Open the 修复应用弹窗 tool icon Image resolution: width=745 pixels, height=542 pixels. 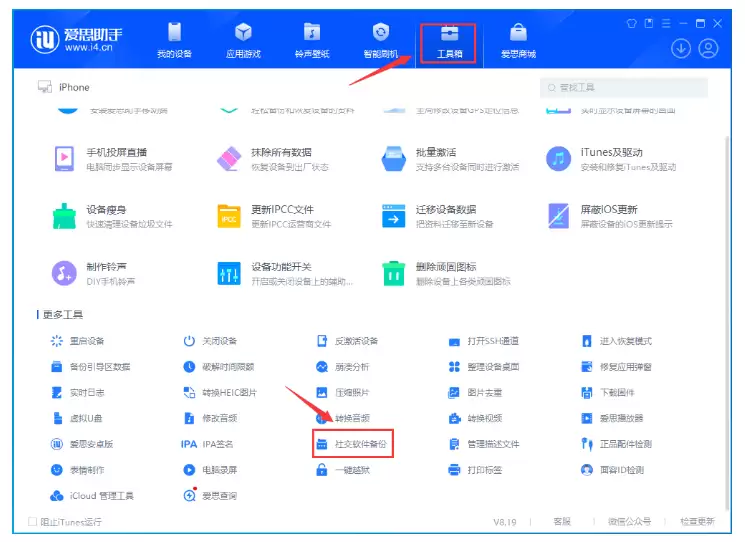point(587,367)
